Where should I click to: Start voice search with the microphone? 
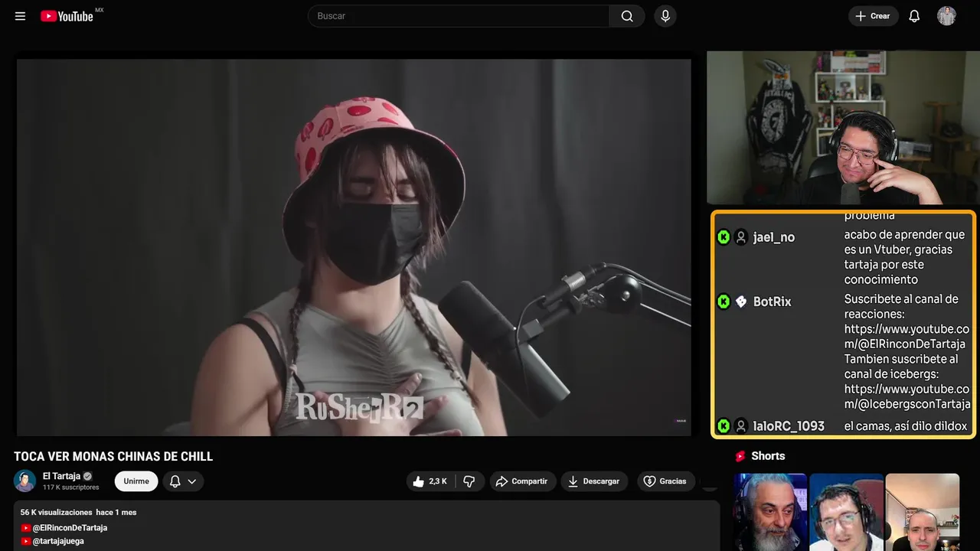coord(665,16)
